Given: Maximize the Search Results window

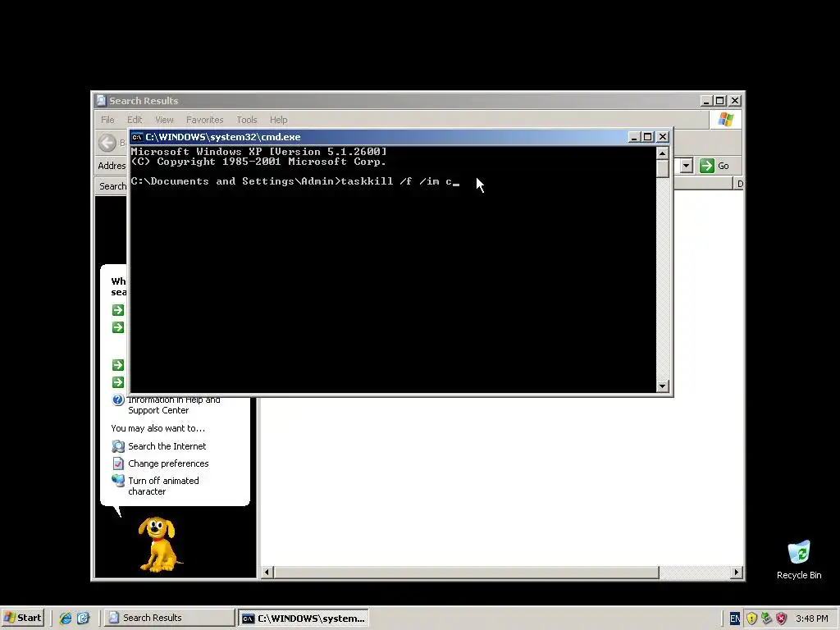Looking at the screenshot, I should 720,100.
